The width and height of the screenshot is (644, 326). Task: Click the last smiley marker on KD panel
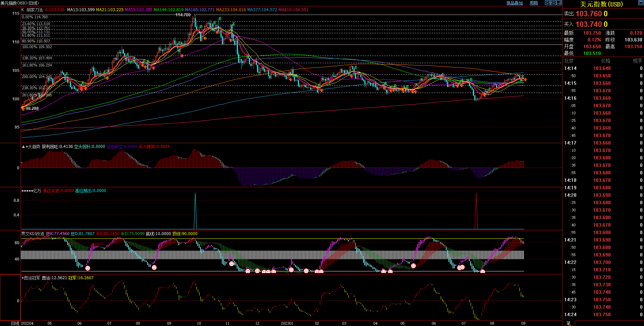[x=482, y=271]
